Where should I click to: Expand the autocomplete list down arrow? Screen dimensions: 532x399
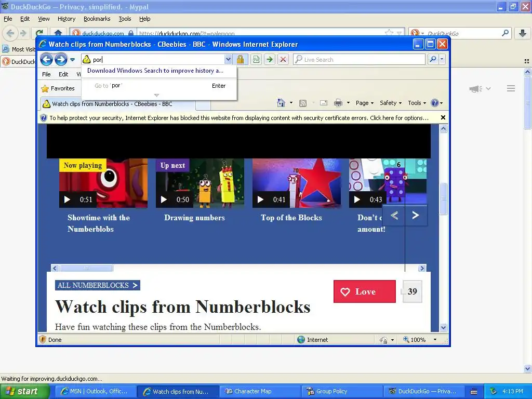pos(156,96)
